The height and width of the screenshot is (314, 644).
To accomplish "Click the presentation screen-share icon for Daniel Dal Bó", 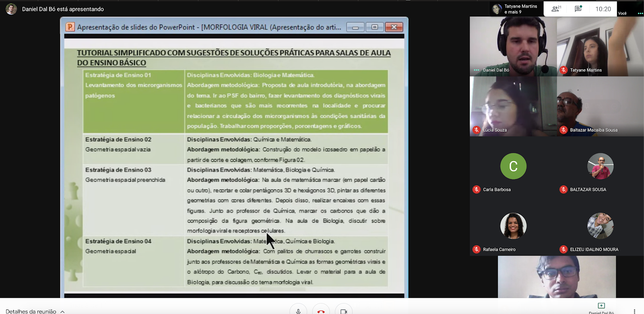I will tap(601, 306).
